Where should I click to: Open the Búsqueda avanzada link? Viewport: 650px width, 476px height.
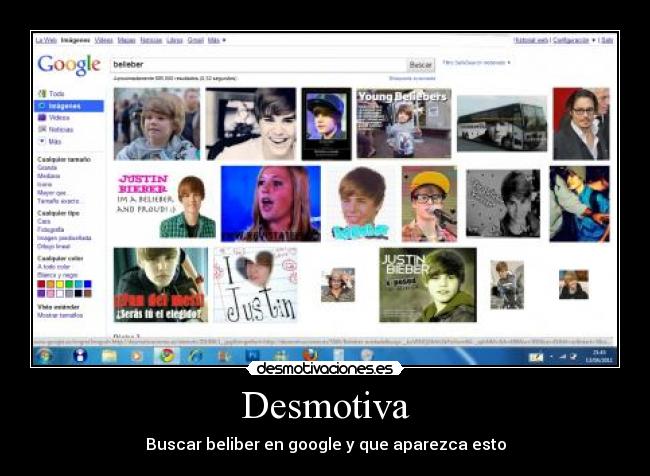coord(412,78)
